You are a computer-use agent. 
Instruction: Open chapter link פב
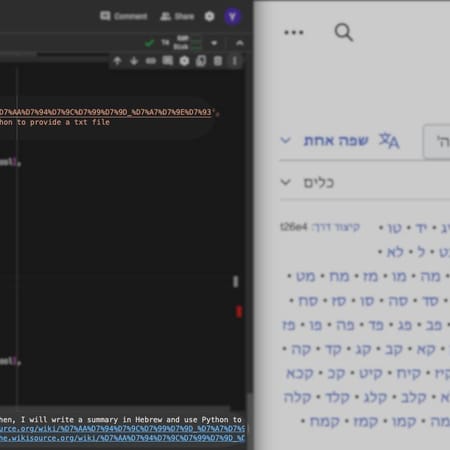pyautogui.click(x=434, y=325)
